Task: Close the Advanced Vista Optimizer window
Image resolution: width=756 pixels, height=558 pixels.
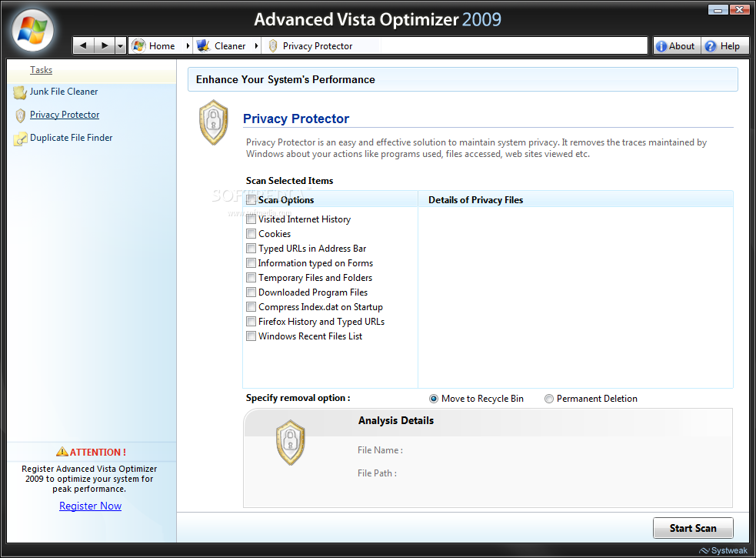Action: tap(739, 10)
